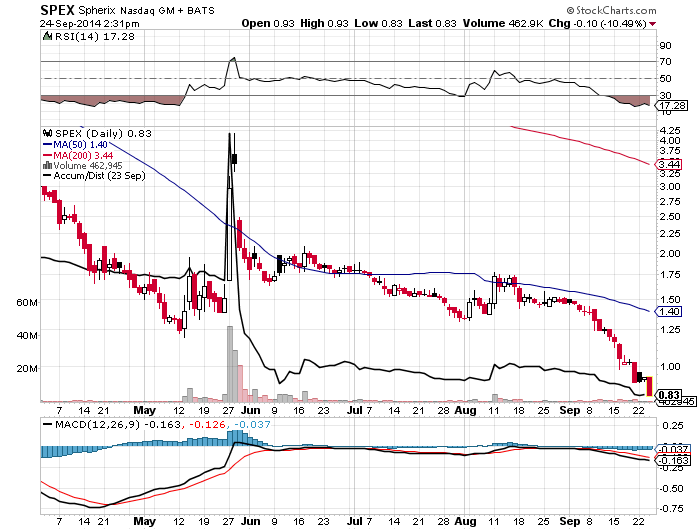Click the 3.44 MA(200) price tag
This screenshot has width=700, height=530.
669,165
